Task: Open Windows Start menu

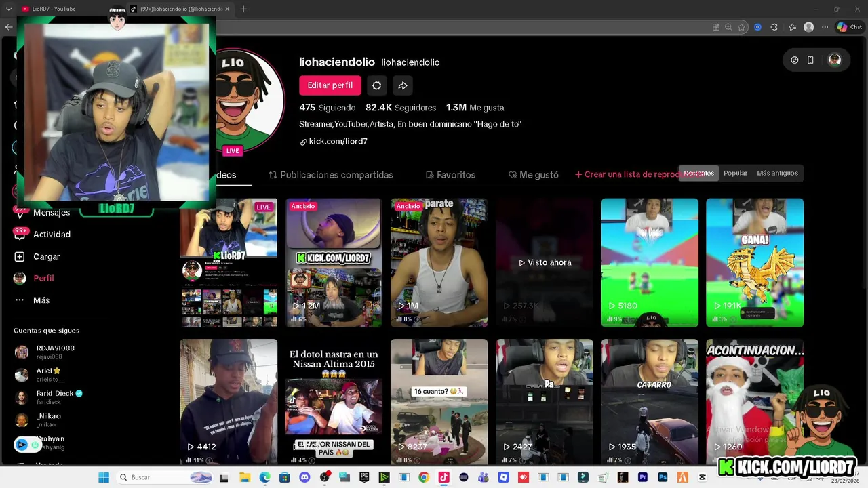Action: click(x=104, y=477)
